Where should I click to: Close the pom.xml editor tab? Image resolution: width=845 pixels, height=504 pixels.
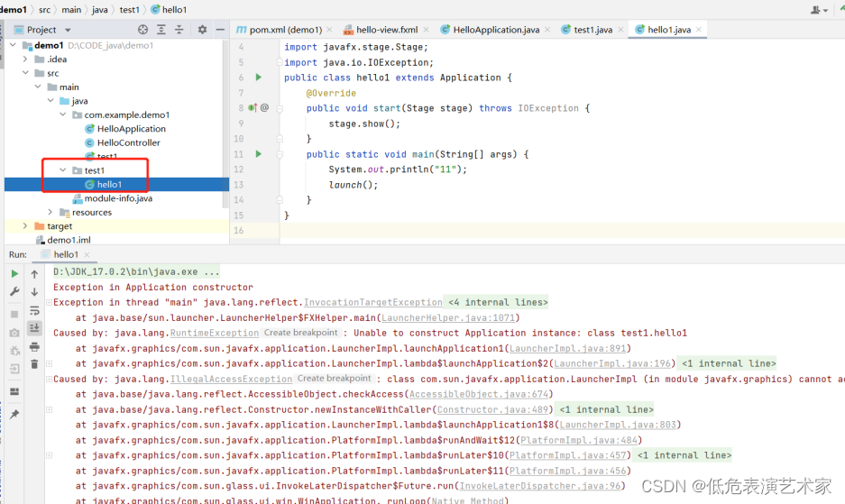point(329,30)
